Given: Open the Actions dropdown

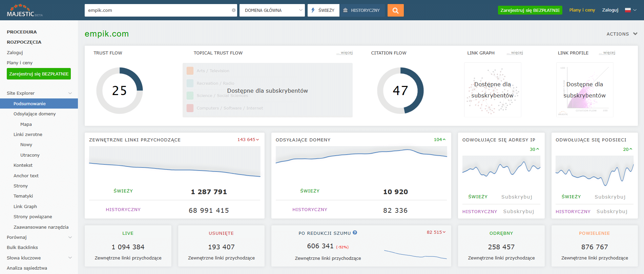Looking at the screenshot, I should (x=622, y=34).
